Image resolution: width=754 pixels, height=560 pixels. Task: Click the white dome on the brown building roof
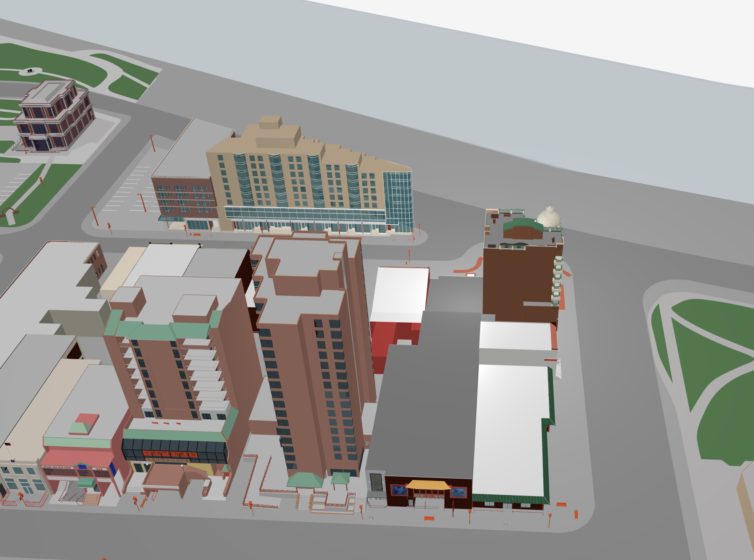549,217
